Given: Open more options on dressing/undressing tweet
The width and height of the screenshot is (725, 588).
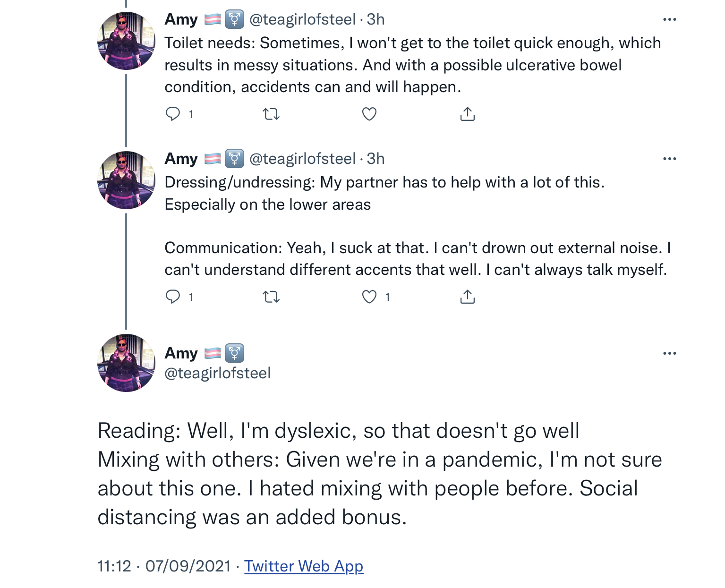Looking at the screenshot, I should tap(669, 159).
